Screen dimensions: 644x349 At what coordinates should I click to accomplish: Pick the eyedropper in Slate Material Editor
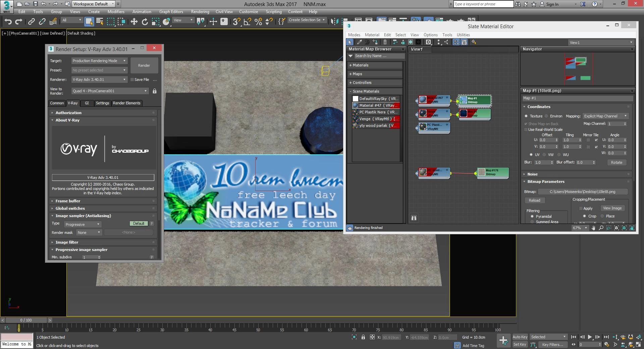click(359, 42)
